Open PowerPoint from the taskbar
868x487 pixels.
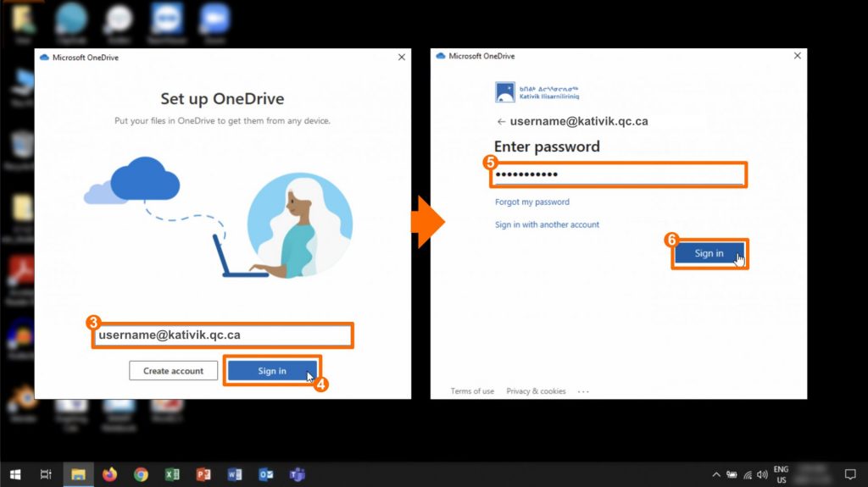pos(203,474)
